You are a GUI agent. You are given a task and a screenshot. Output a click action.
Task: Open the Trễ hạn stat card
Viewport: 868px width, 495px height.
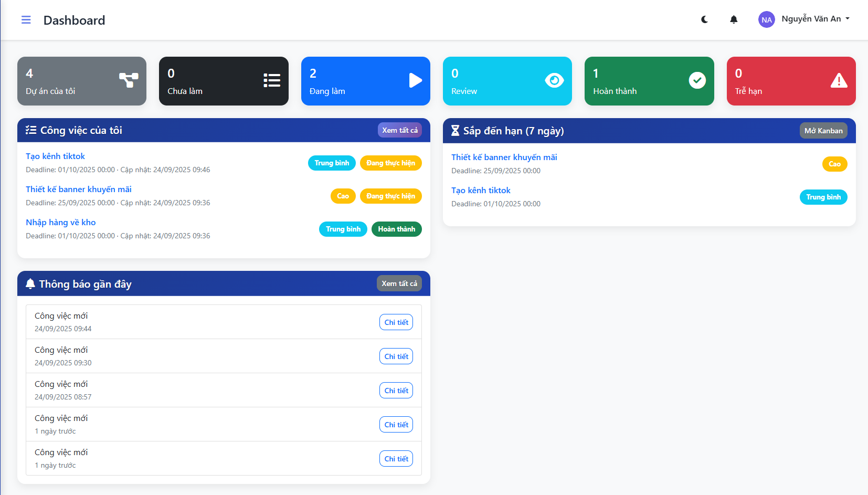[791, 81]
